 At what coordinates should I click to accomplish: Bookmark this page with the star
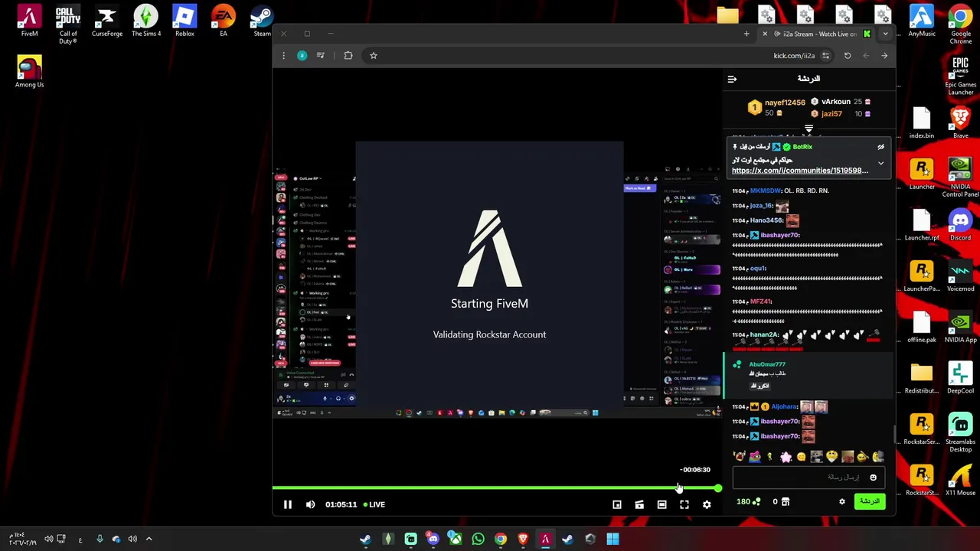(374, 55)
